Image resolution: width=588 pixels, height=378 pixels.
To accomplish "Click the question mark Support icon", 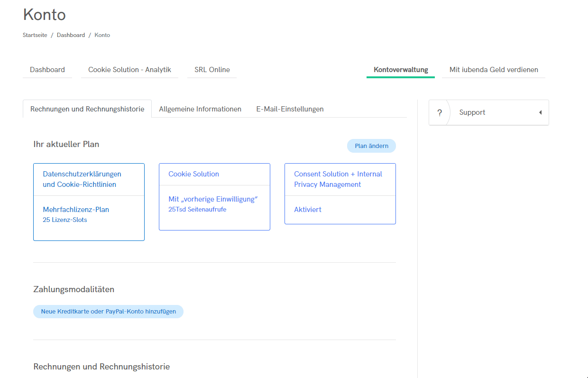I will point(440,113).
